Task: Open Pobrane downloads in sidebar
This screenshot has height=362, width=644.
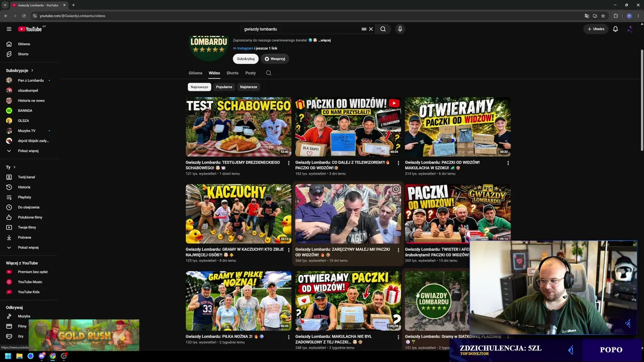Action: [x=29, y=237]
